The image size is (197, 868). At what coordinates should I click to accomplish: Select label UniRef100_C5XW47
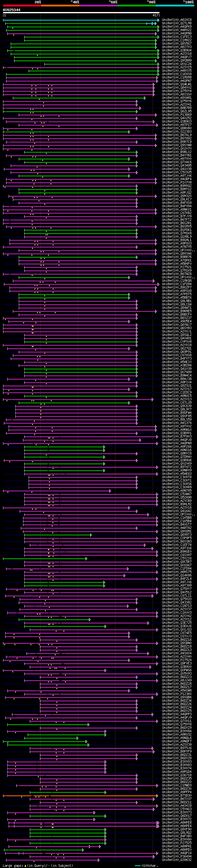coord(177,494)
